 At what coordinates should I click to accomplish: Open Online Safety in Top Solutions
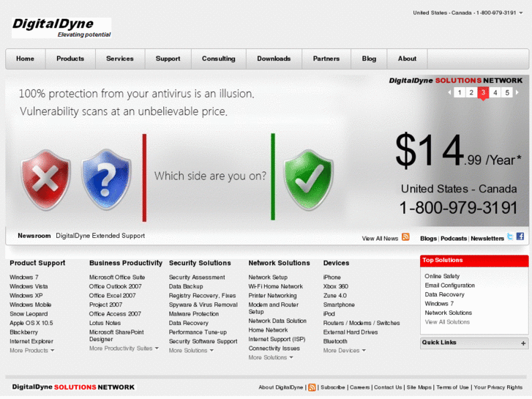(442, 277)
